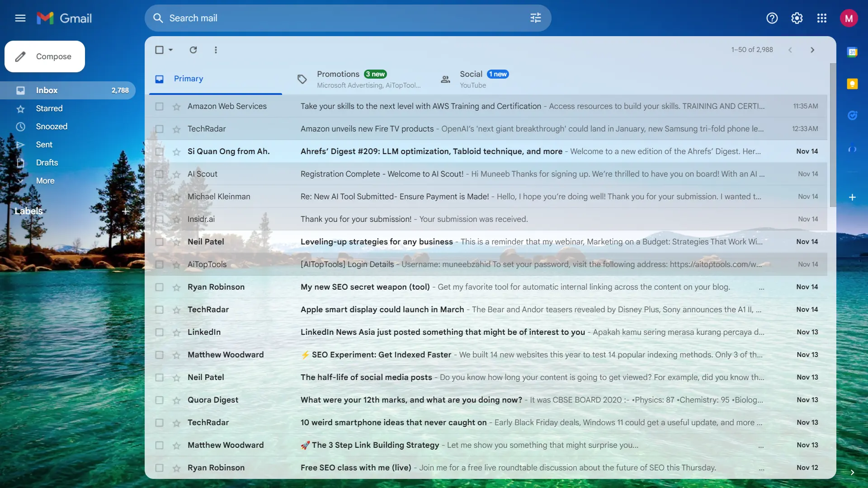Open Settings gear icon
The width and height of the screenshot is (868, 488).
point(797,18)
